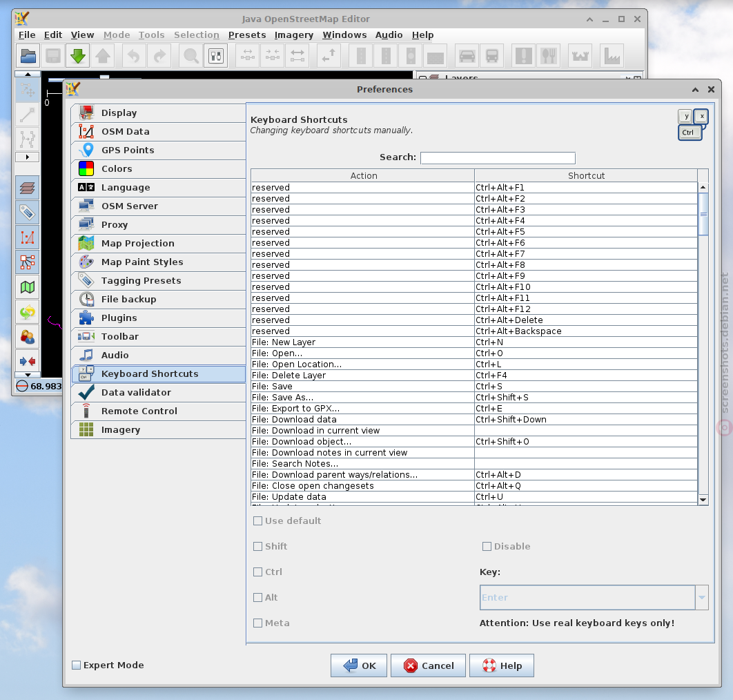
Task: Toggle the Relations panel icon in left sidebar
Action: (x=27, y=262)
